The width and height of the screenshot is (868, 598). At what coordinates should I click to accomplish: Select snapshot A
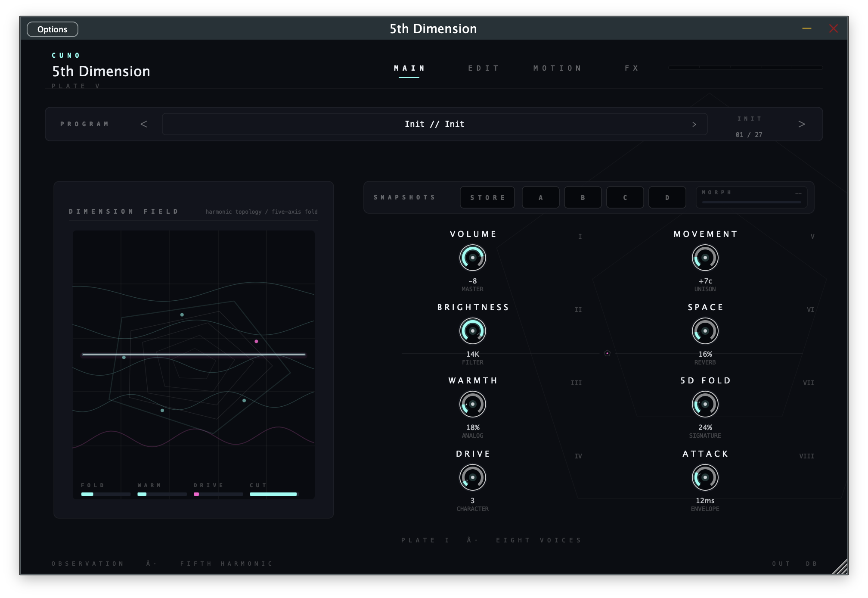tap(541, 197)
